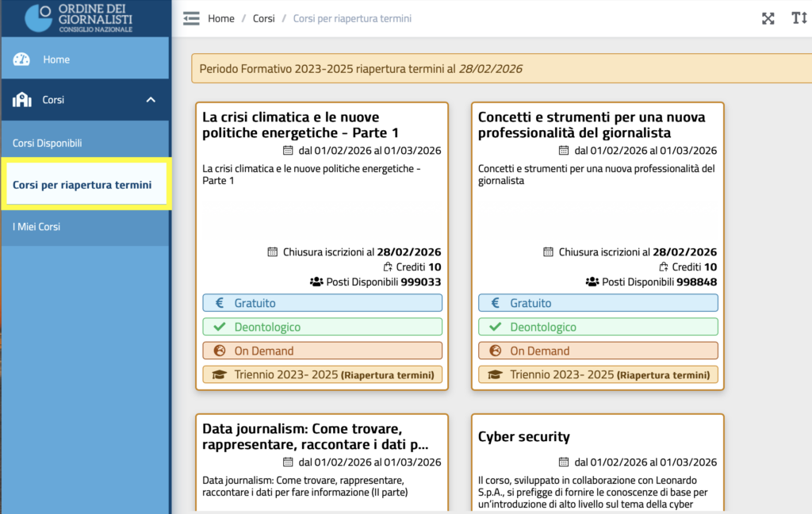Click the Corsi building icon in sidebar
Image resolution: width=812 pixels, height=514 pixels.
tap(21, 100)
